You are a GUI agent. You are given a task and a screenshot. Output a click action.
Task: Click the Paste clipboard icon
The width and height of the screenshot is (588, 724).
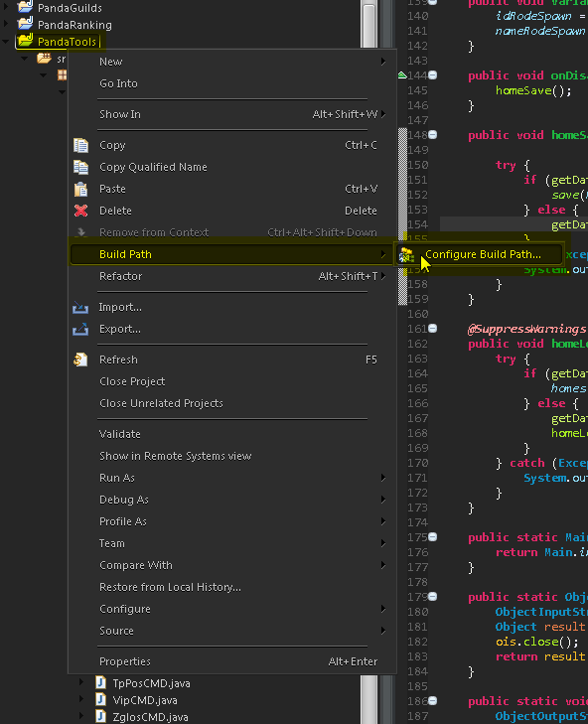[x=80, y=189]
